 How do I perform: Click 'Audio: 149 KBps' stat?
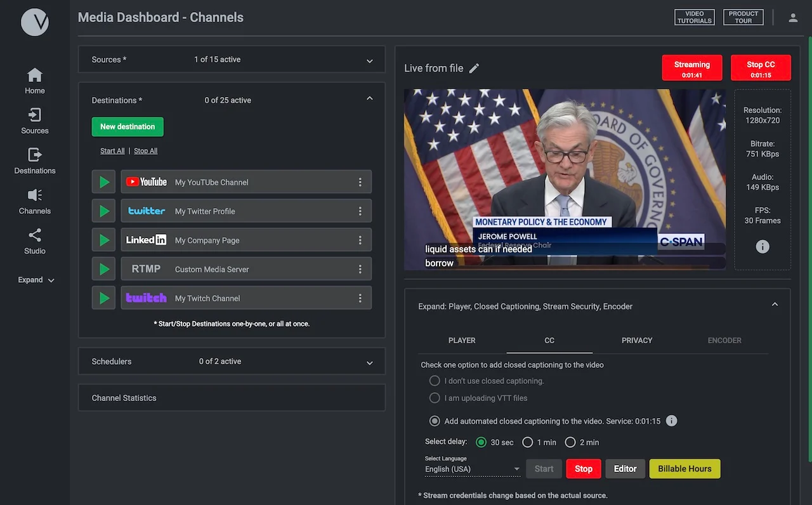click(763, 182)
